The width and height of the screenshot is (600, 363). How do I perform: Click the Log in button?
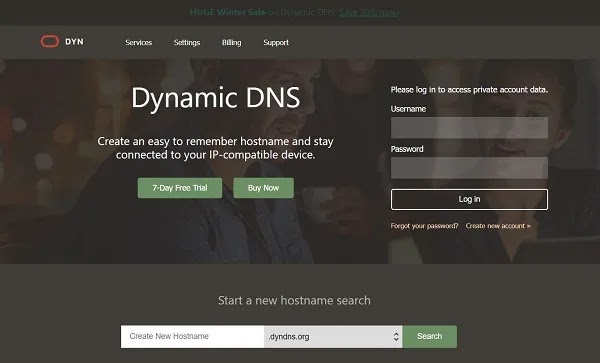pyautogui.click(x=469, y=199)
